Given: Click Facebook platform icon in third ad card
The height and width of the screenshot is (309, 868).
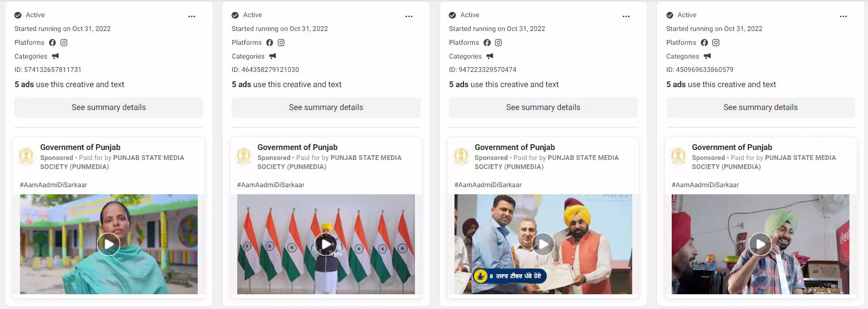Looking at the screenshot, I should [487, 42].
